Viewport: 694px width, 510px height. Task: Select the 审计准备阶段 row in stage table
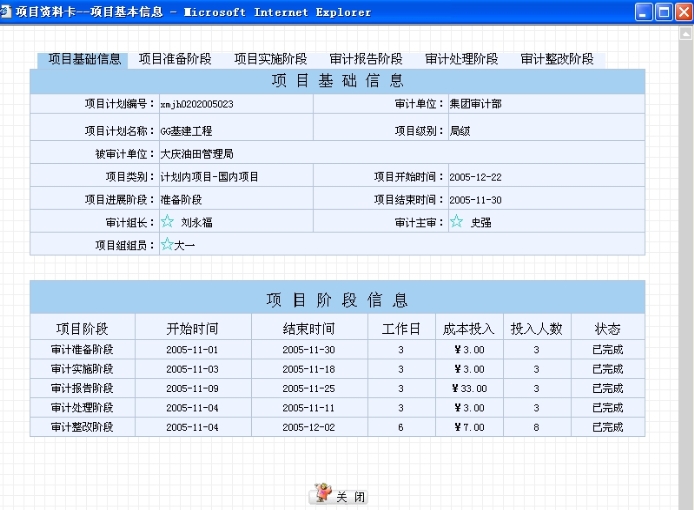[x=82, y=350]
